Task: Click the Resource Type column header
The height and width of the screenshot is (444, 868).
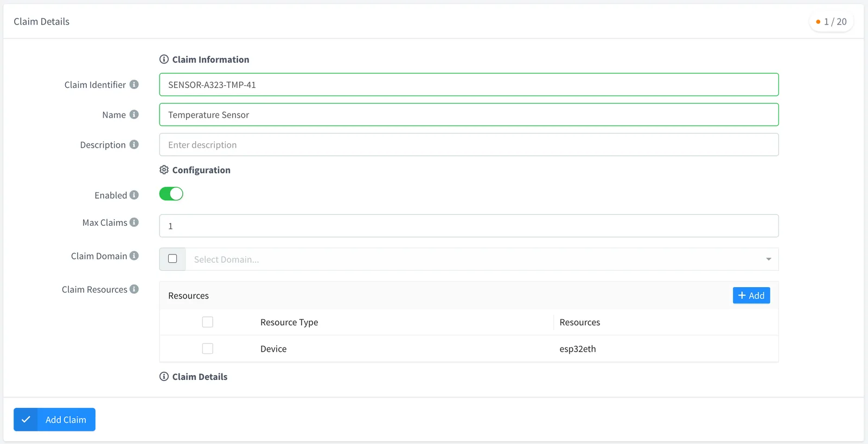Action: coord(289,322)
